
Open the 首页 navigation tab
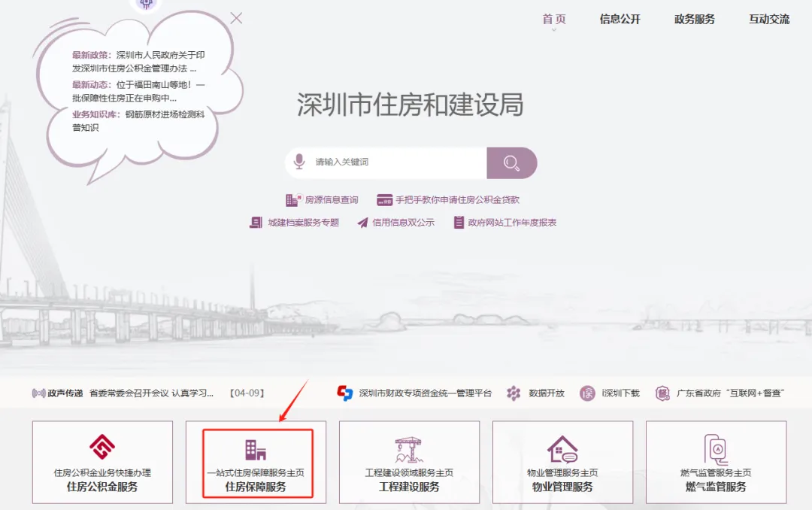[x=554, y=19]
